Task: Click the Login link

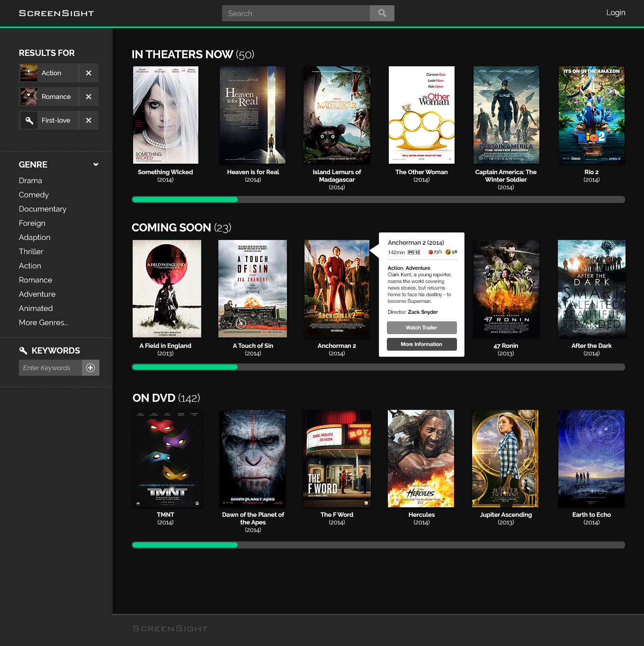Action: tap(616, 13)
